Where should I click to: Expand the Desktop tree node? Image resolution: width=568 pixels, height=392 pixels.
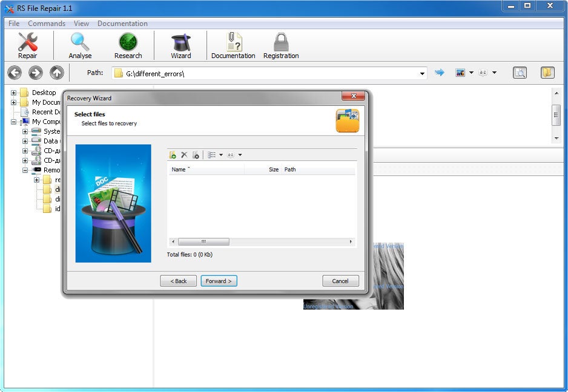13,93
